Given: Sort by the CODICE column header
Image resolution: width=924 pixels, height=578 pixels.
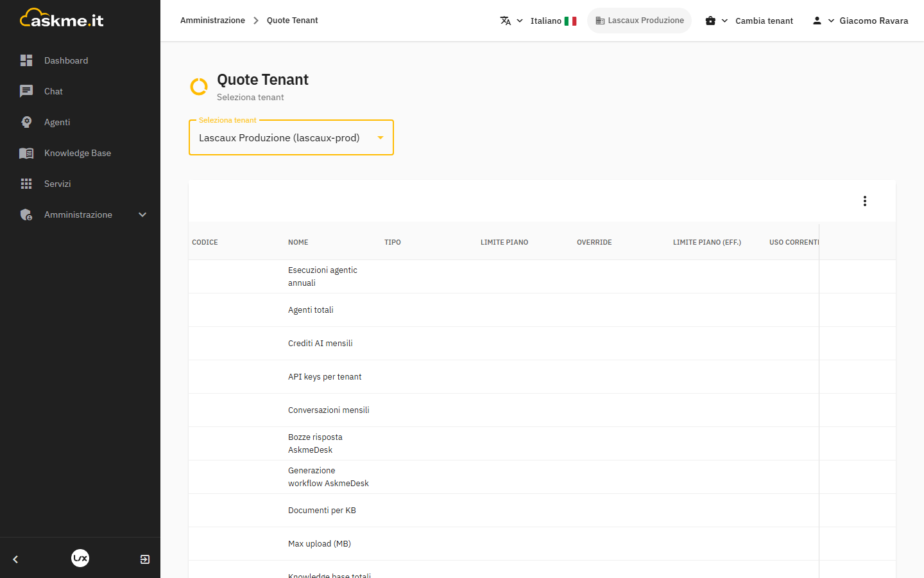Looking at the screenshot, I should (205, 242).
